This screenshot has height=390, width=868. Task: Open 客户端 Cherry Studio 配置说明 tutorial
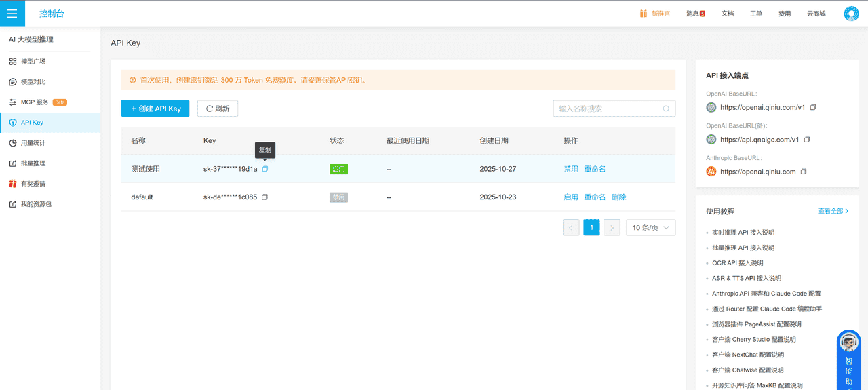coord(754,340)
